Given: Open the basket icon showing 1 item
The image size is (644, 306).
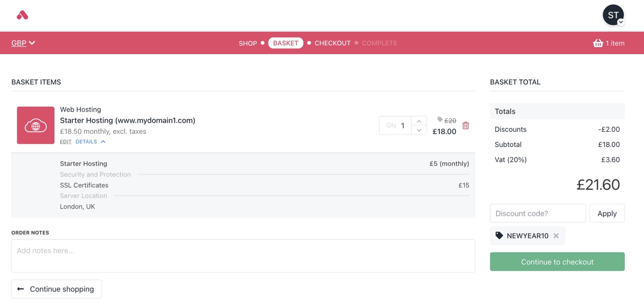Looking at the screenshot, I should (x=608, y=43).
